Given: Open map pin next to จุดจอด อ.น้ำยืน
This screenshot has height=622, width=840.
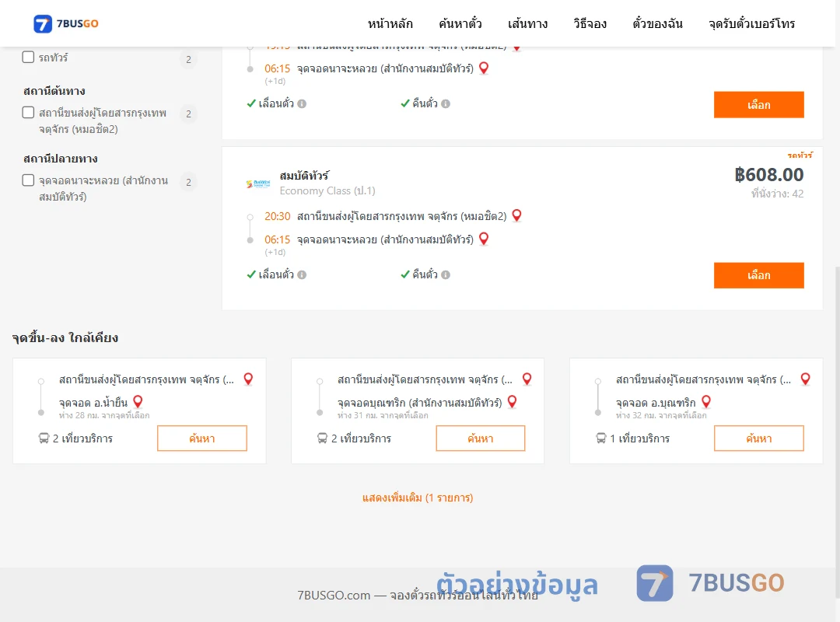Looking at the screenshot, I should tap(138, 402).
